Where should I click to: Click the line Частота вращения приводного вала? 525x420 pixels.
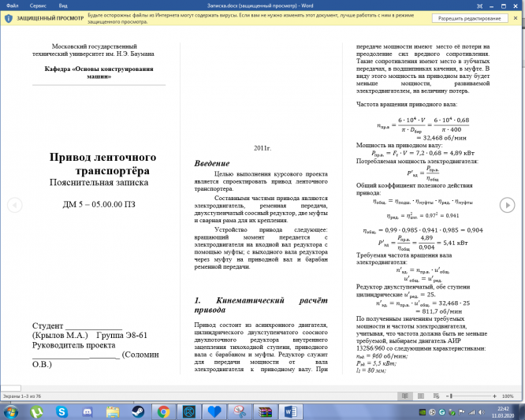[407, 104]
